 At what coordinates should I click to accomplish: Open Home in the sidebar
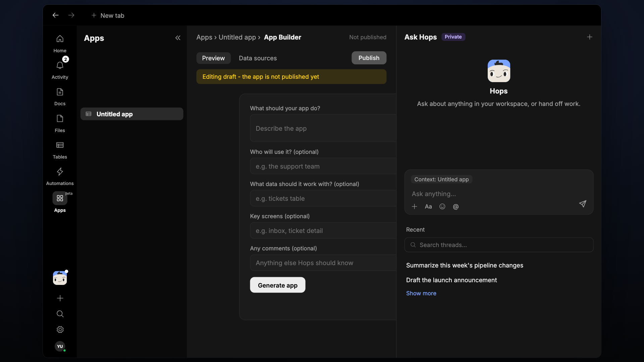click(60, 44)
